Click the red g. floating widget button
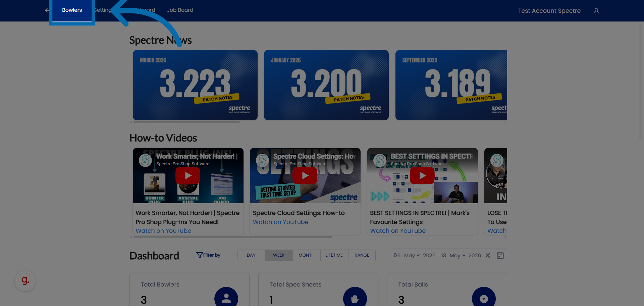 (25, 281)
